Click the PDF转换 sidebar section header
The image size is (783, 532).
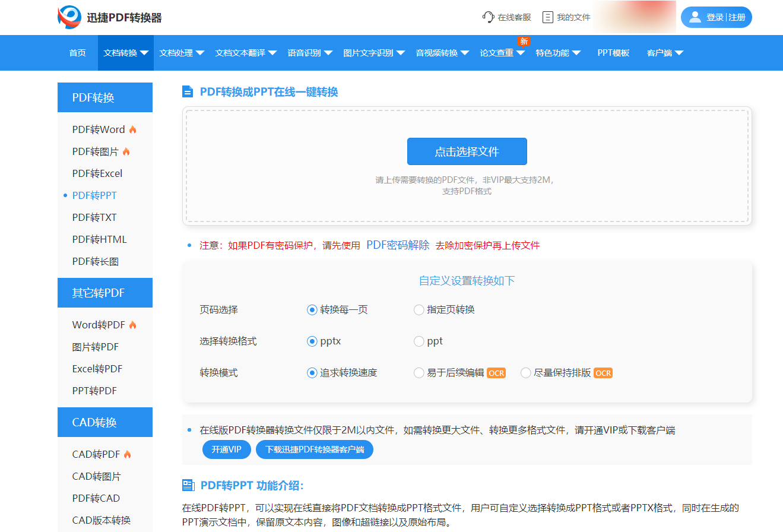click(105, 97)
